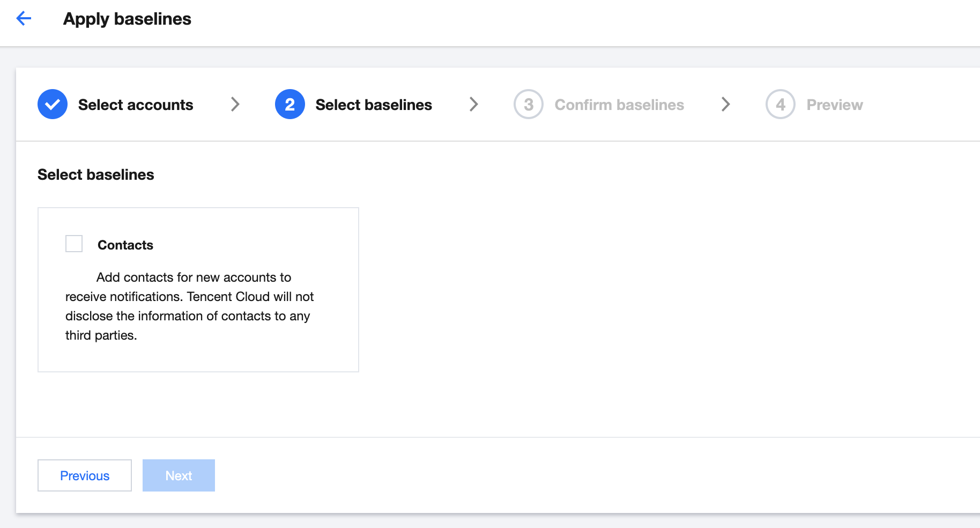
Task: Click the step 3 number circle
Action: coord(528,104)
